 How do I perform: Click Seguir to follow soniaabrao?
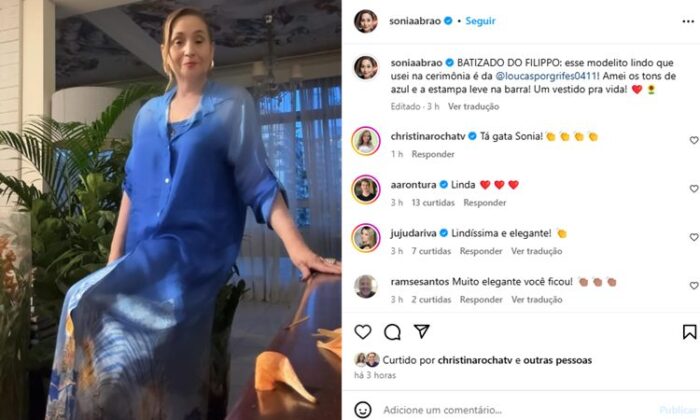480,21
